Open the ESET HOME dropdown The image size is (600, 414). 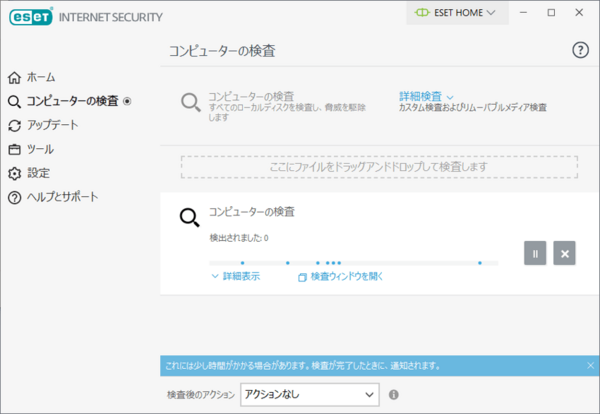coord(457,13)
